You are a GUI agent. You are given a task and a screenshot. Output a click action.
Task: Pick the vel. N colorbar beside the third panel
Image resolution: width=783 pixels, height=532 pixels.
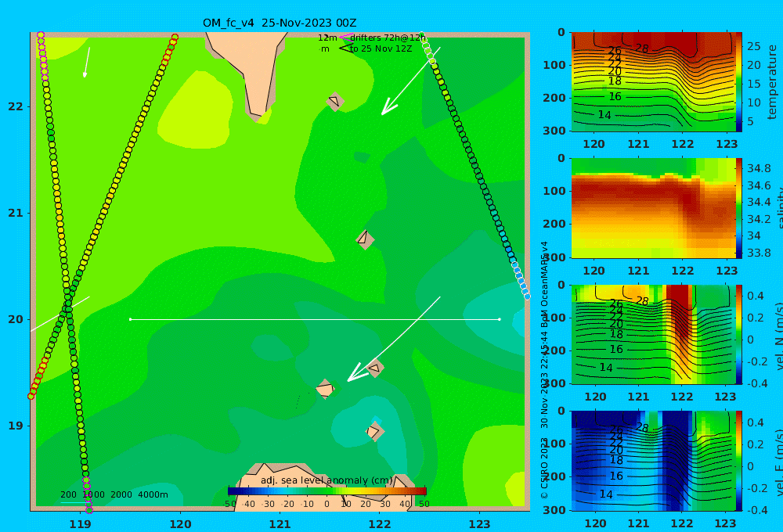coord(739,334)
